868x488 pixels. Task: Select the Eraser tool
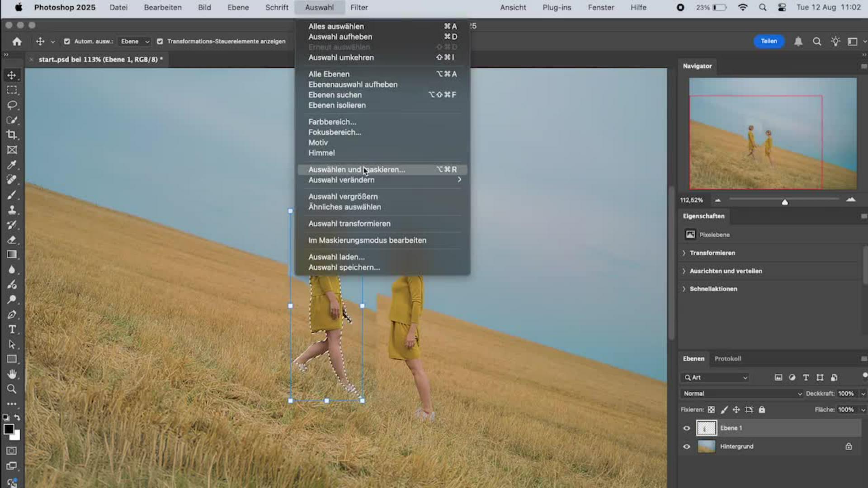[x=12, y=240]
